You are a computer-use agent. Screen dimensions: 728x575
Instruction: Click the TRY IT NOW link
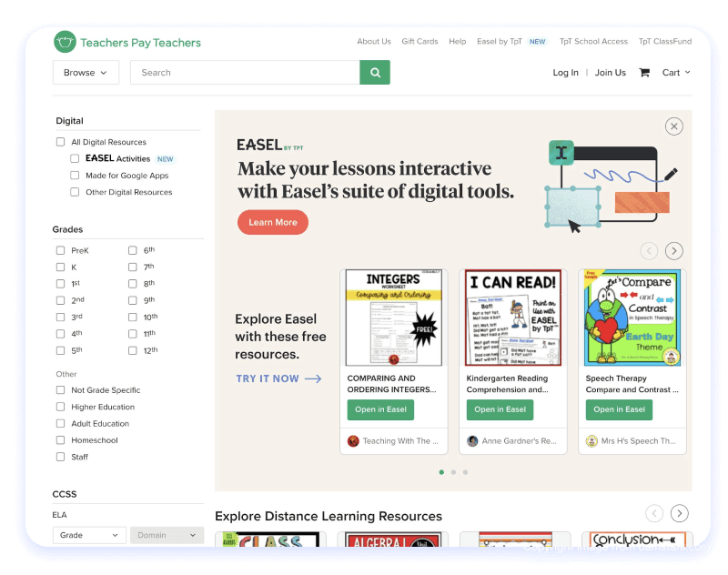coord(278,378)
